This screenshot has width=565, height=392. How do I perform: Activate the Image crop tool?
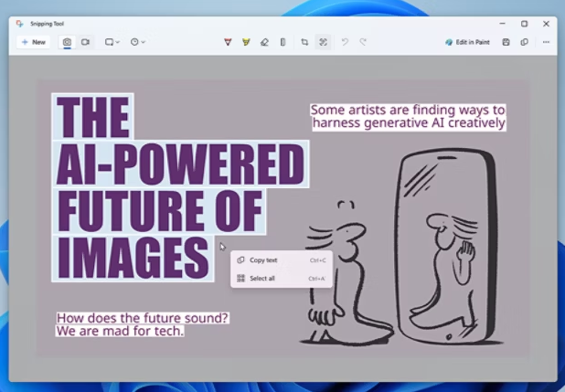click(304, 42)
